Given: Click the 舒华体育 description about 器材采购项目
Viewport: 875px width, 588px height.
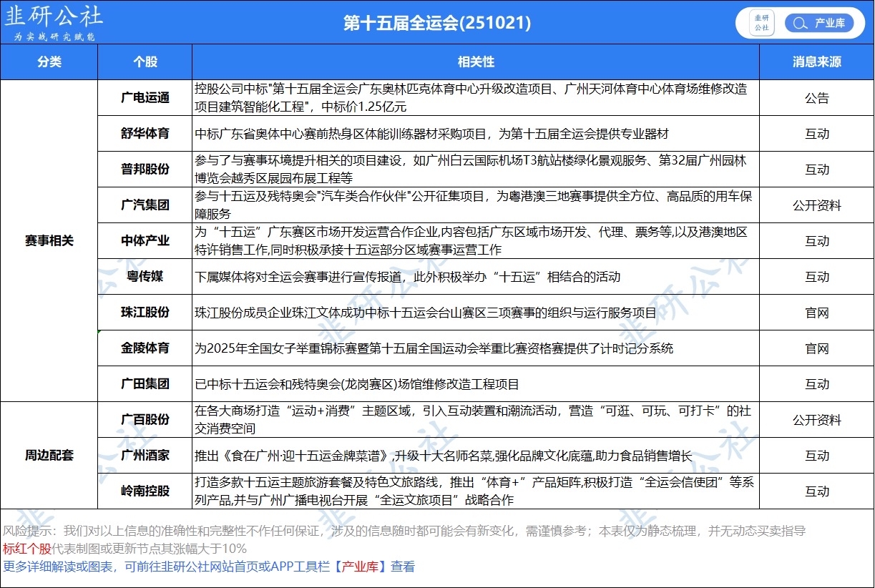Looking at the screenshot, I should 476,134.
